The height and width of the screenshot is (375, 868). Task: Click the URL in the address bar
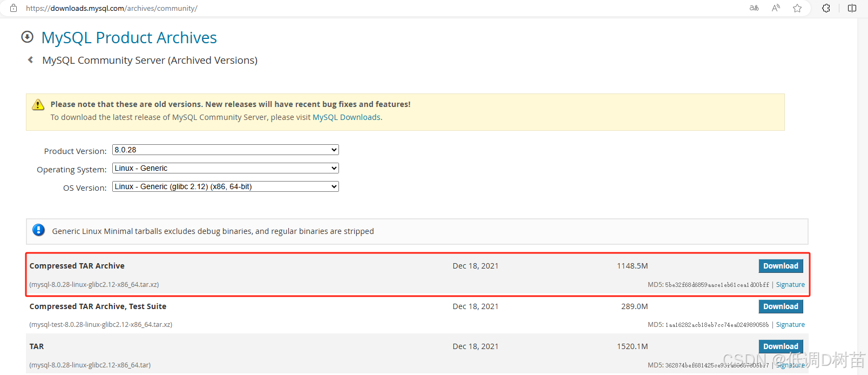pyautogui.click(x=112, y=8)
